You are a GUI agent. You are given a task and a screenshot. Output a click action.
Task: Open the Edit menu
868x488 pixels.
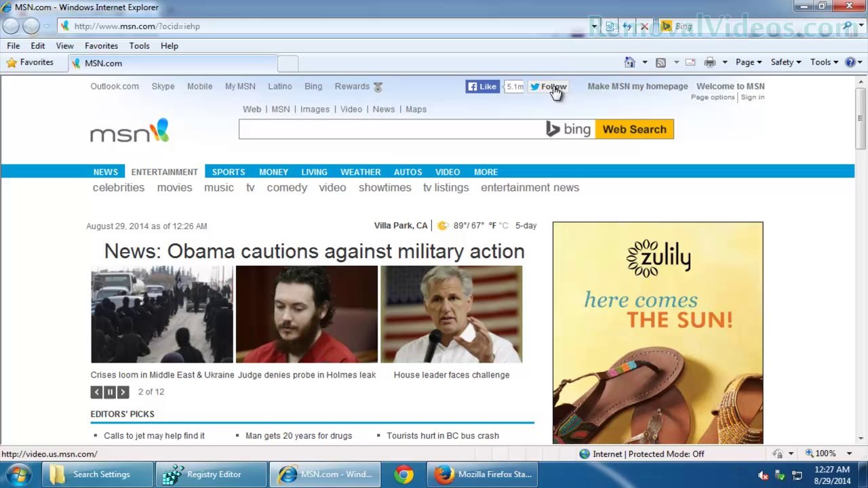(37, 45)
